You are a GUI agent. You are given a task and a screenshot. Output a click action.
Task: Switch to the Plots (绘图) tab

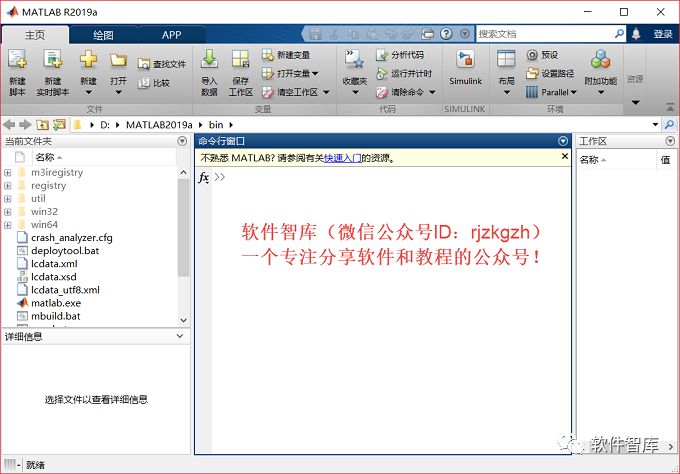[103, 35]
